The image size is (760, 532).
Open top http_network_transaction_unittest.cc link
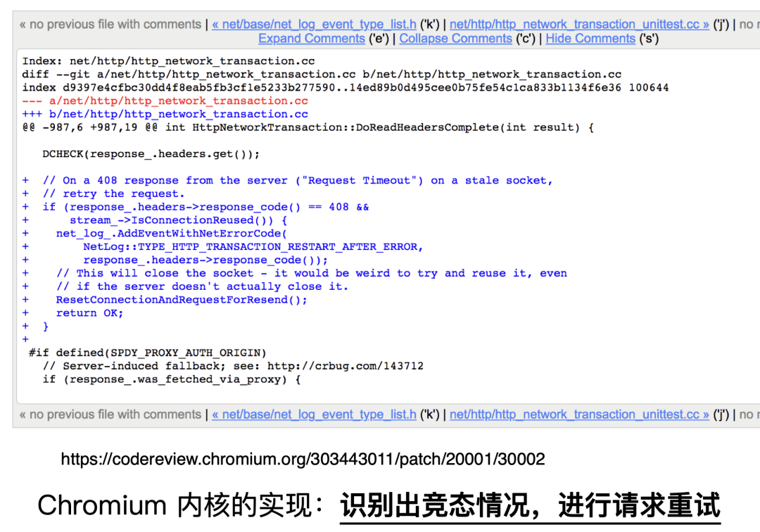tap(579, 24)
